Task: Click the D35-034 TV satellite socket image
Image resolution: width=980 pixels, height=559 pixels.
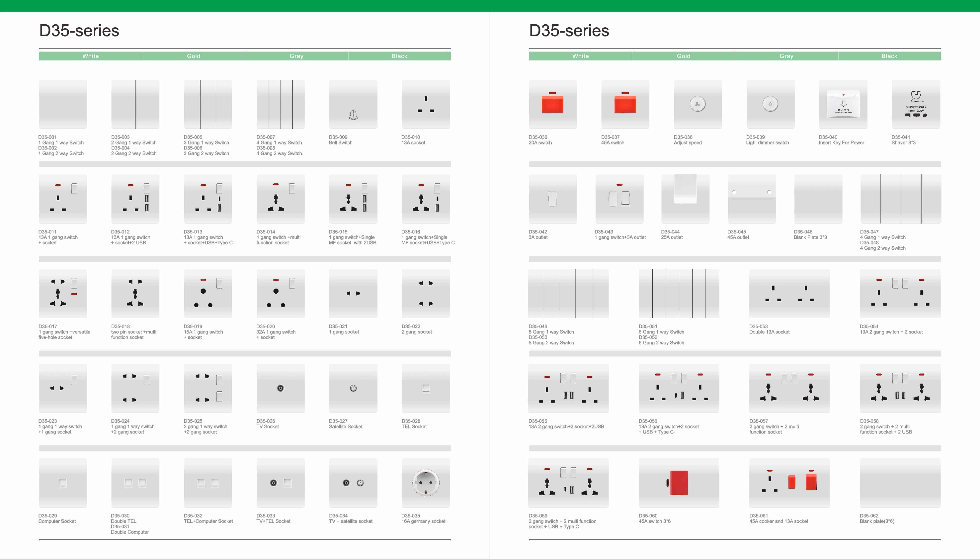Action: point(353,483)
